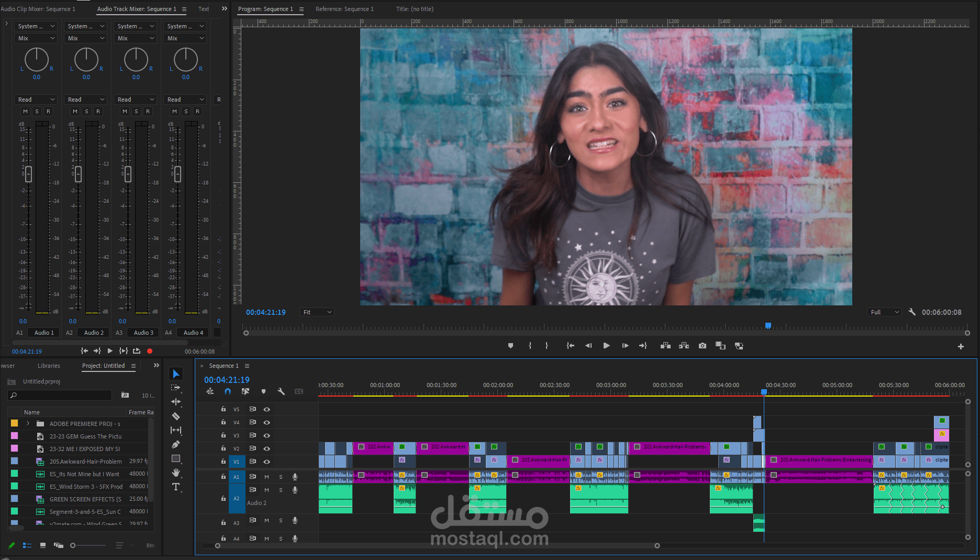Switch to Reference: Sequence 1 tab
This screenshot has height=560, width=980.
pos(344,9)
